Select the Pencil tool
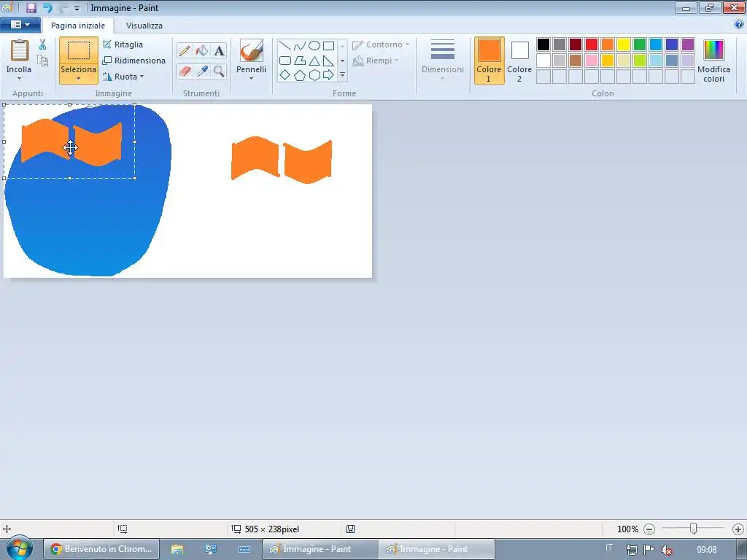 185,50
